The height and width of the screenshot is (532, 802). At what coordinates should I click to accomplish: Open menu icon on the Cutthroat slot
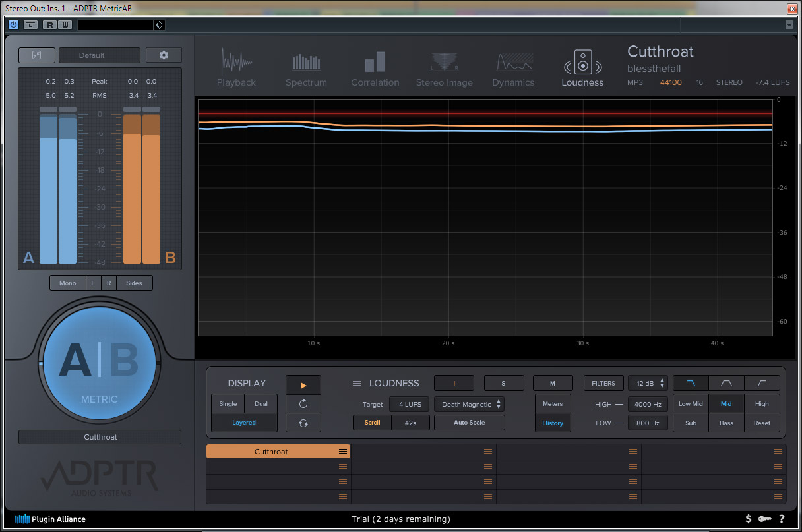(343, 452)
